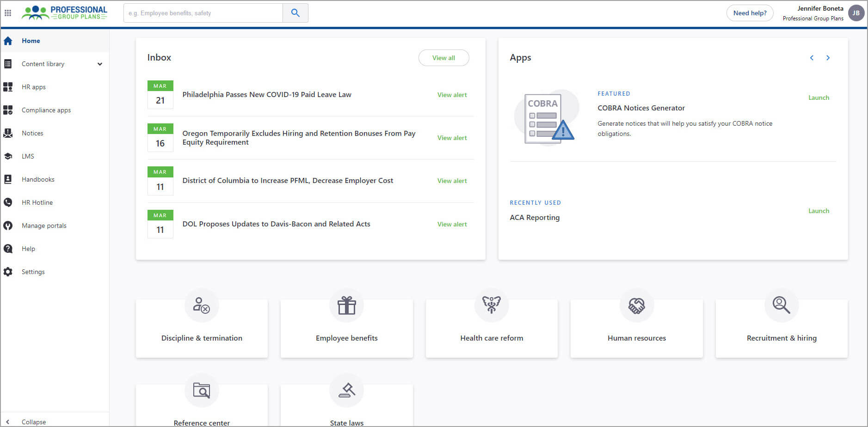Open the Employee benefits gift icon
Image resolution: width=868 pixels, height=427 pixels.
[x=346, y=305]
